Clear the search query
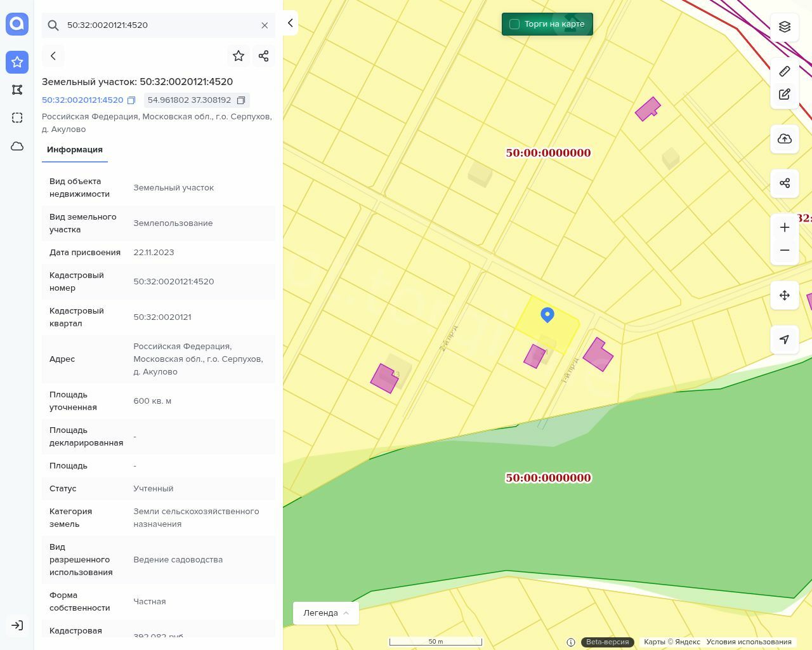812x650 pixels. (x=265, y=25)
